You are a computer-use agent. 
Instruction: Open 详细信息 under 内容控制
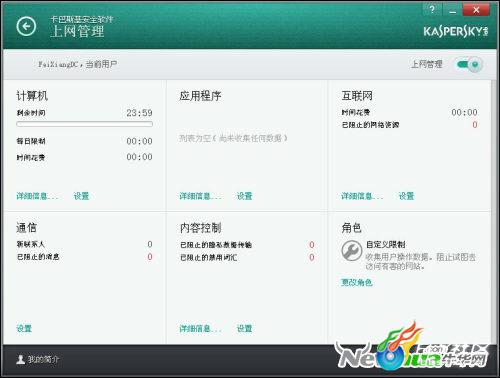coord(200,328)
